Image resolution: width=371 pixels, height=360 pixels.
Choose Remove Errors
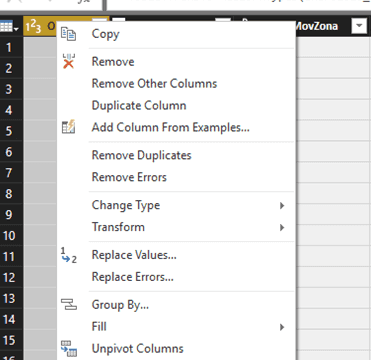129,177
